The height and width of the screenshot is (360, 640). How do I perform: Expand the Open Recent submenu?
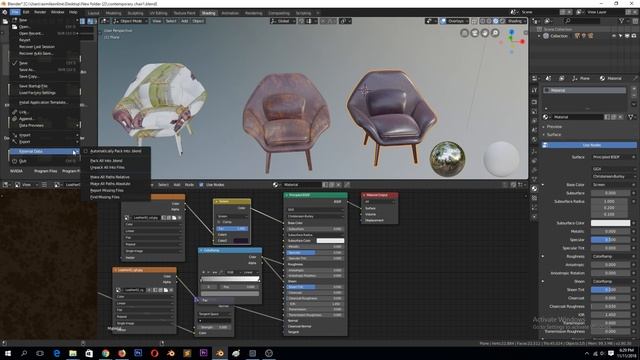44,33
